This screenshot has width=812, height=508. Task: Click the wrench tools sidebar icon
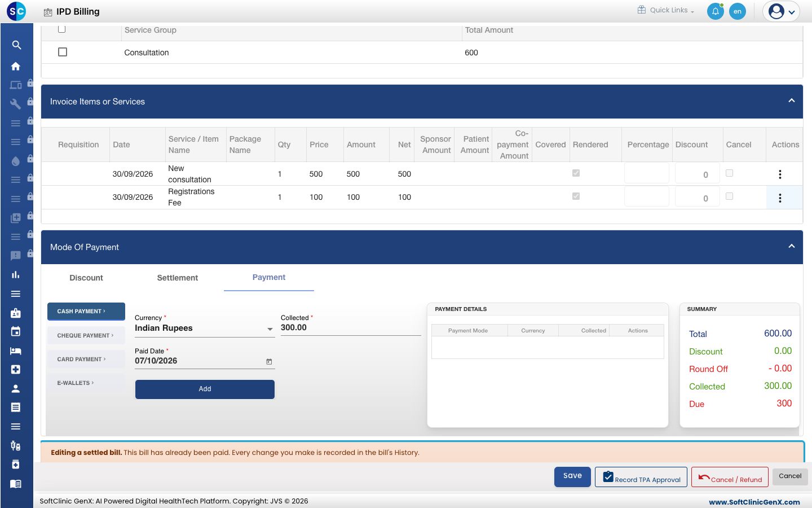tap(16, 104)
